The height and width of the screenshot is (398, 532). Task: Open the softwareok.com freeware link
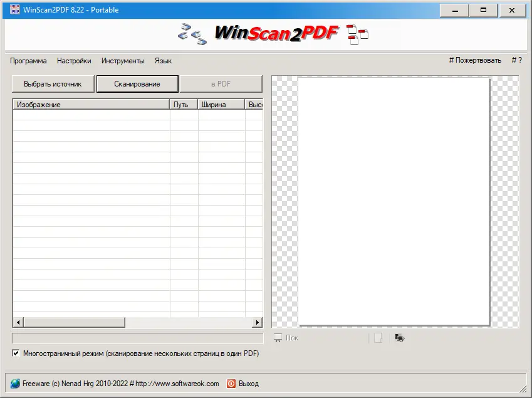pyautogui.click(x=120, y=384)
